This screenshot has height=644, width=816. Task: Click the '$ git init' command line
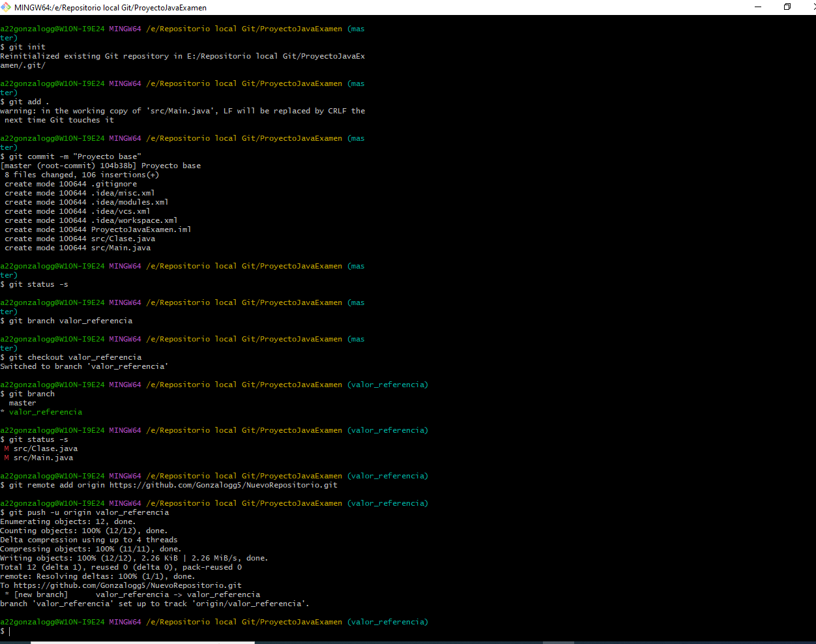pyautogui.click(x=23, y=47)
